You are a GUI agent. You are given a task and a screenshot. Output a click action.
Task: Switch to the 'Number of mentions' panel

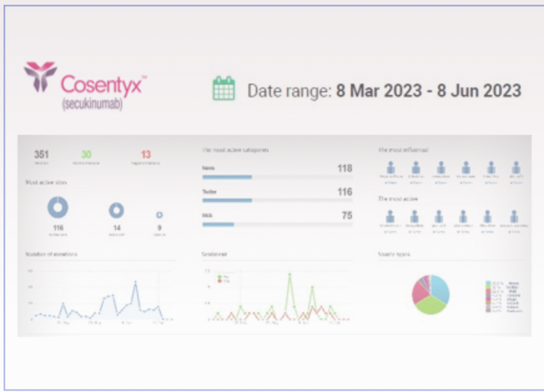click(50, 253)
